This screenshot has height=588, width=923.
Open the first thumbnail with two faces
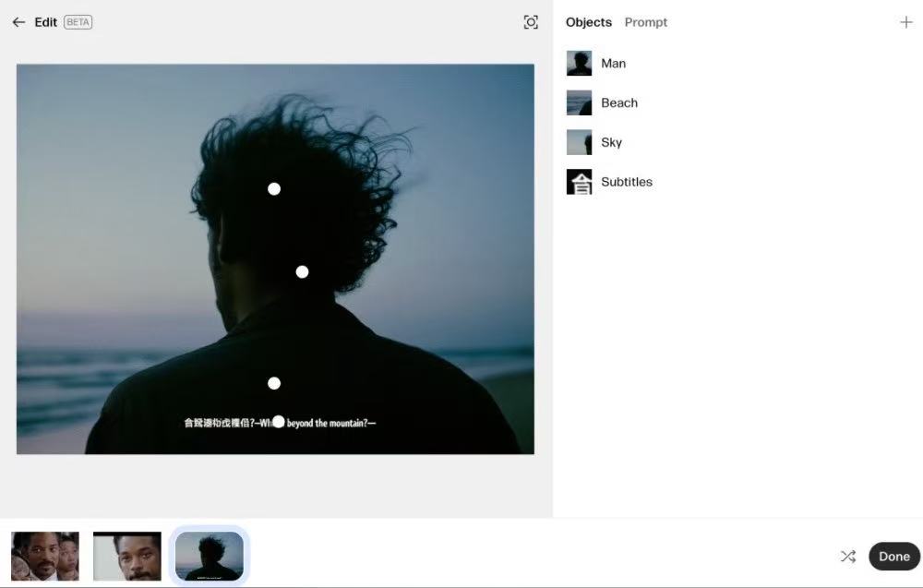pyautogui.click(x=45, y=556)
